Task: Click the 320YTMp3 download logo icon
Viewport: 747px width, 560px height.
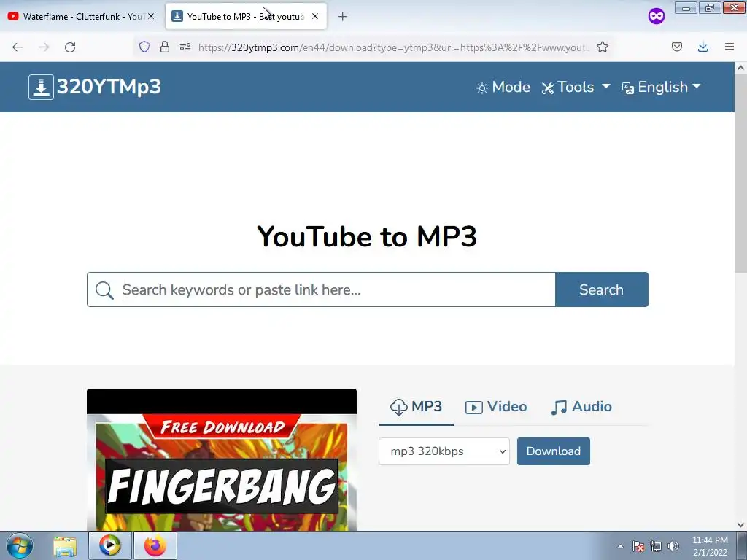Action: (x=41, y=87)
